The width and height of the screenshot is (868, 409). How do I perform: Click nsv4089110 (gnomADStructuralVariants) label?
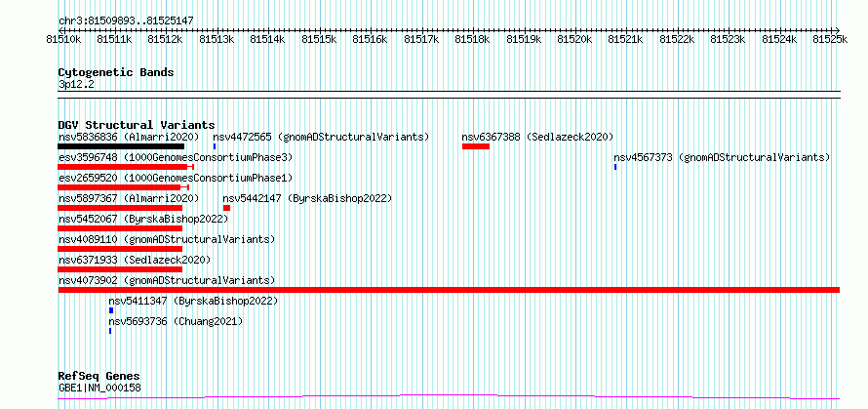click(167, 239)
